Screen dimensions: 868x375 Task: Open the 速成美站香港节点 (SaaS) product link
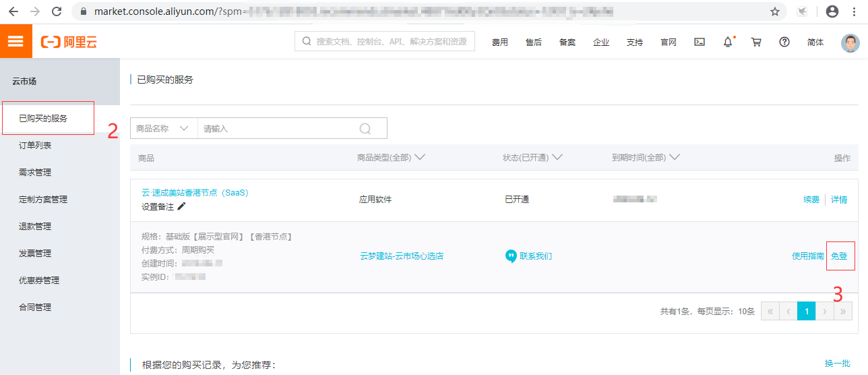[195, 192]
